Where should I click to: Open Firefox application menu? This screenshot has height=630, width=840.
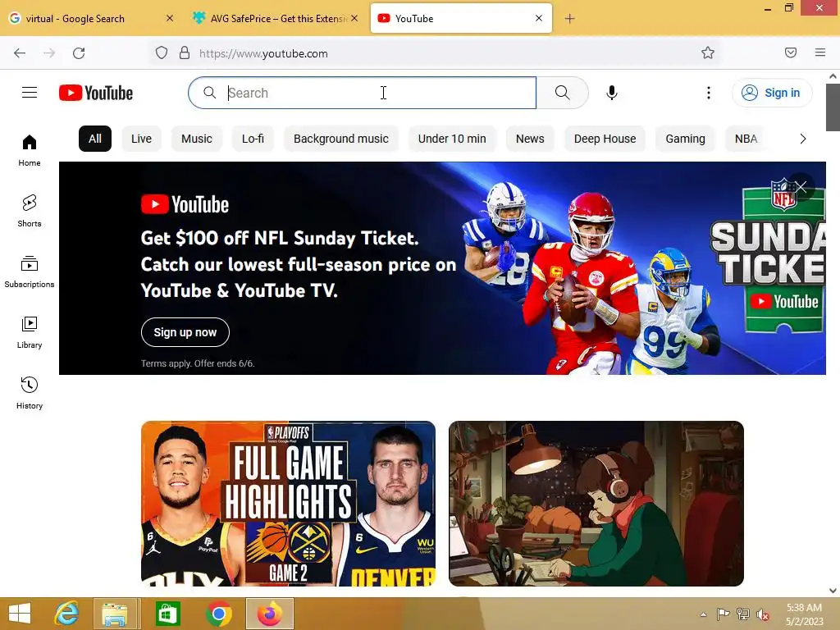[x=819, y=52]
